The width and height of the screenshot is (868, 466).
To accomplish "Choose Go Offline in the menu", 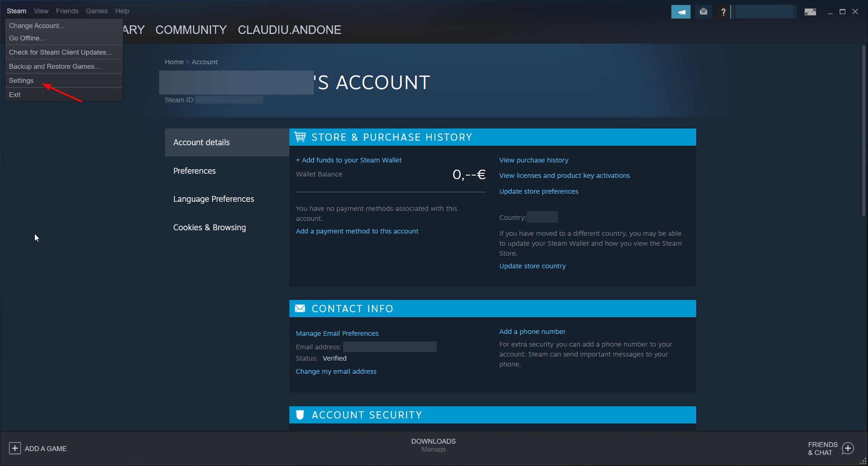I will [x=64, y=38].
